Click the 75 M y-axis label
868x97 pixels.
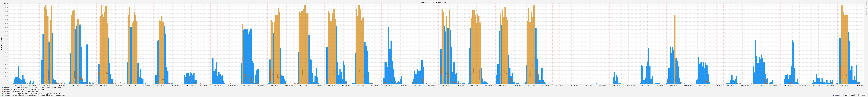(x=6, y=24)
